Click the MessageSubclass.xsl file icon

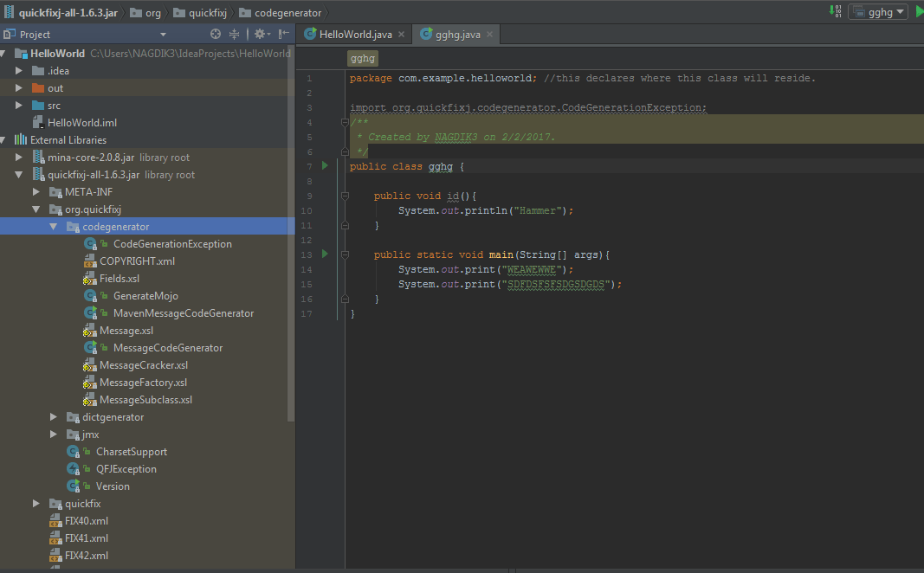tap(89, 400)
